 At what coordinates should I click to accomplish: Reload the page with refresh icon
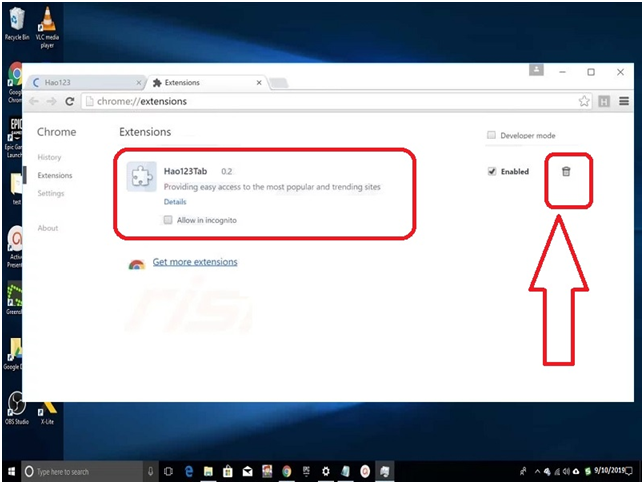point(69,101)
